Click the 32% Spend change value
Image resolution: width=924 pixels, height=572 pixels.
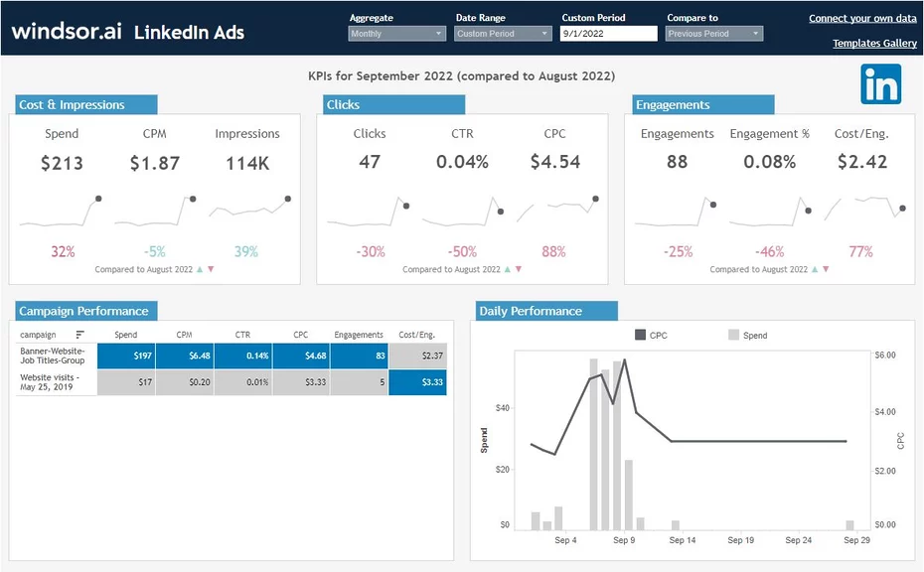63,251
